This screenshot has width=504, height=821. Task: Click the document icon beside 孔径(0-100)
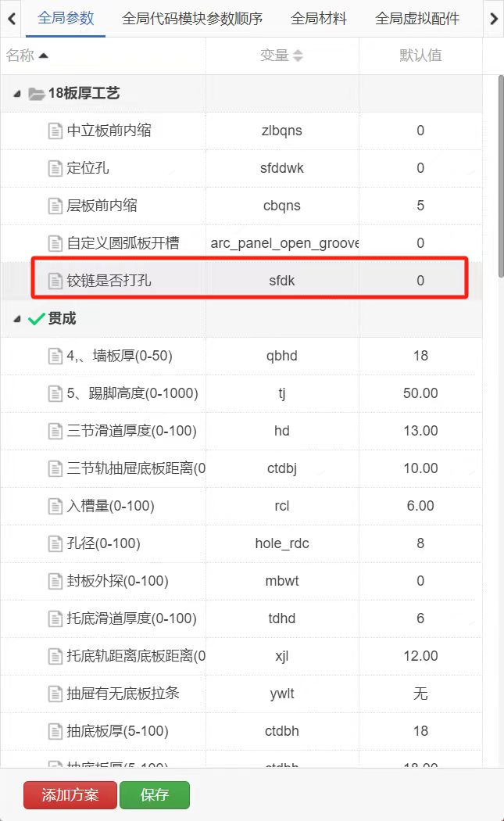point(55,543)
